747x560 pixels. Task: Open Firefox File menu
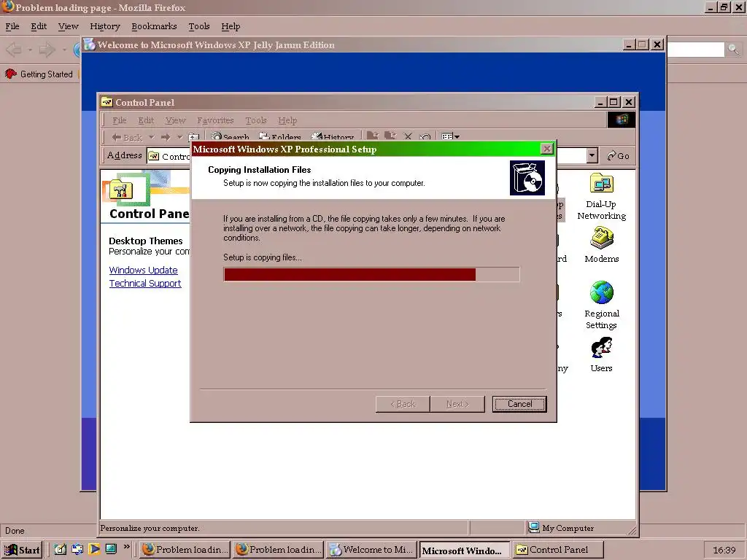pyautogui.click(x=12, y=26)
